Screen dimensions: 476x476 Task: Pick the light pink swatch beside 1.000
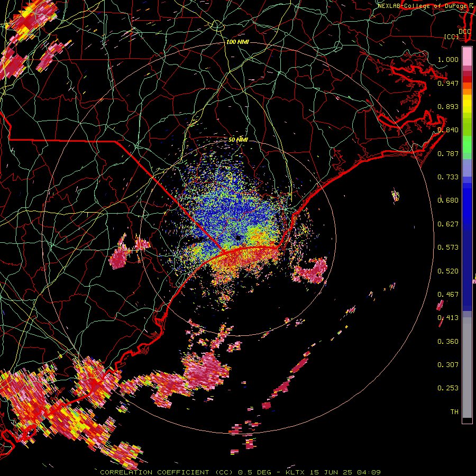click(x=467, y=57)
